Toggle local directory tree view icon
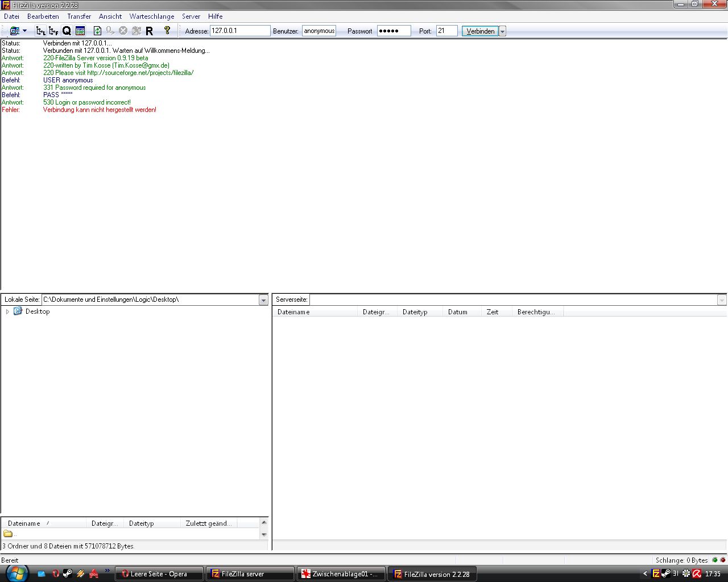The width and height of the screenshot is (728, 582). [40, 31]
